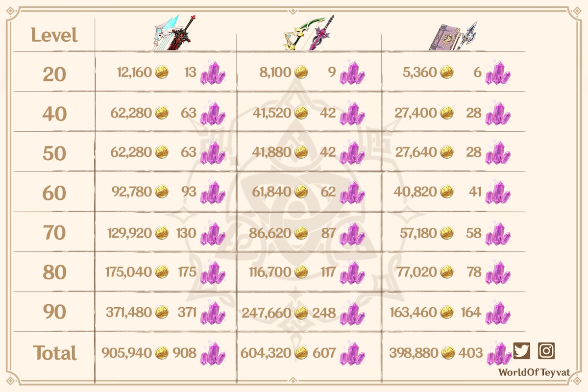Select the Mora coin beside 247,660
The width and height of the screenshot is (588, 392).
301,313
